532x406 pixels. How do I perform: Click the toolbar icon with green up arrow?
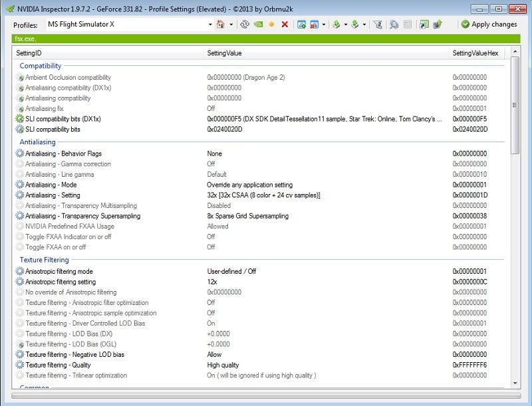(x=438, y=25)
